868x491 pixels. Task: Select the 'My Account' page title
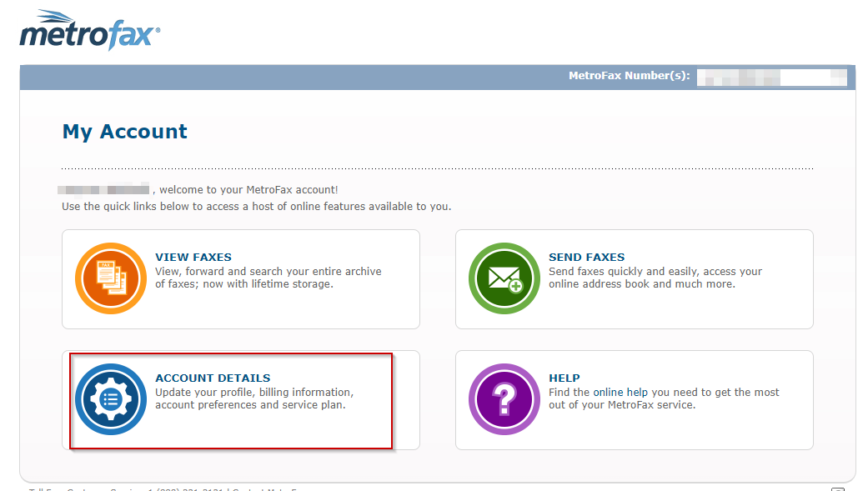tap(124, 132)
